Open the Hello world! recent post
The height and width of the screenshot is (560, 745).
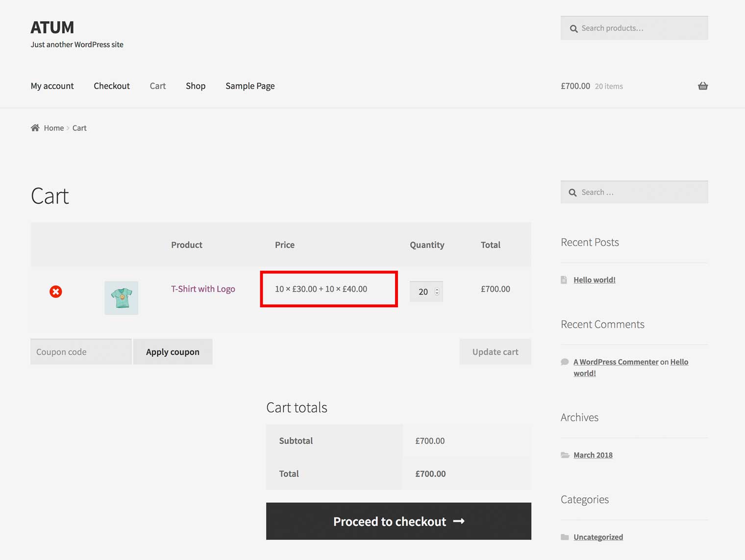594,280
